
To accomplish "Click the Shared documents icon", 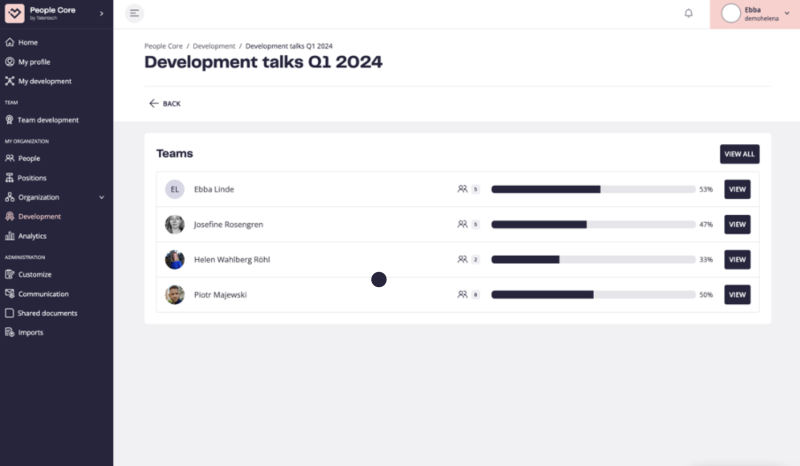I will coord(10,313).
